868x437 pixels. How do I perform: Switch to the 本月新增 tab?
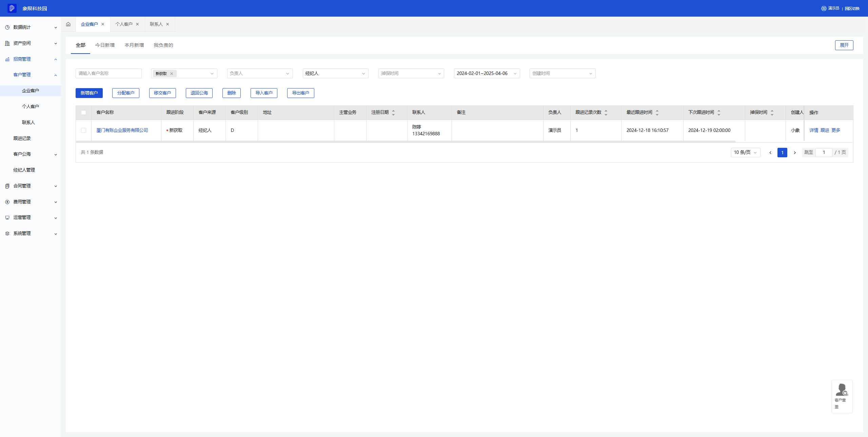pos(134,45)
